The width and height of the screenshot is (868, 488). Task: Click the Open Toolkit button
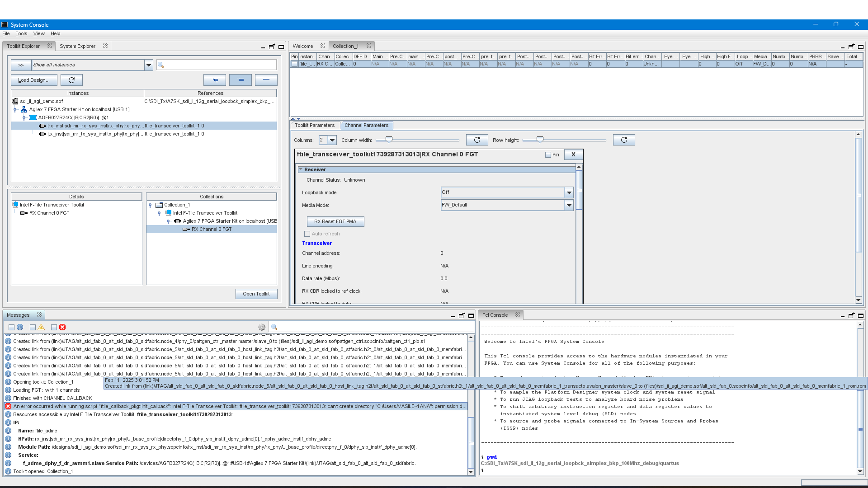tap(256, 294)
